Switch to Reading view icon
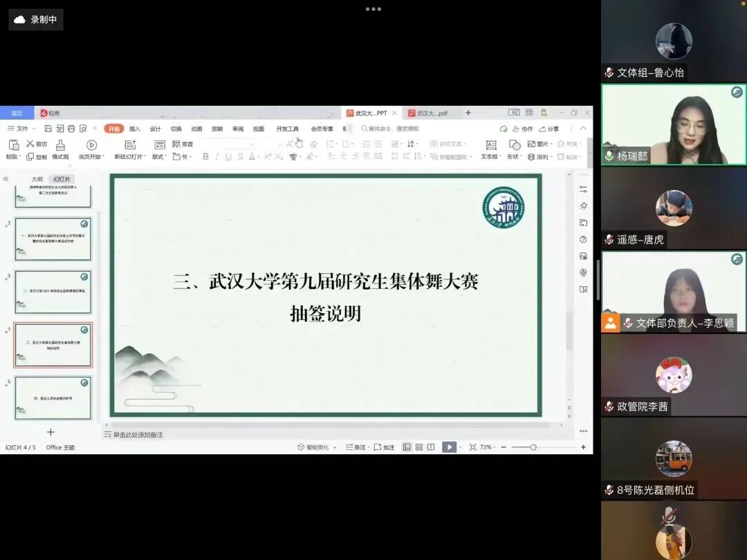Screen dimensions: 747x560 point(431,447)
